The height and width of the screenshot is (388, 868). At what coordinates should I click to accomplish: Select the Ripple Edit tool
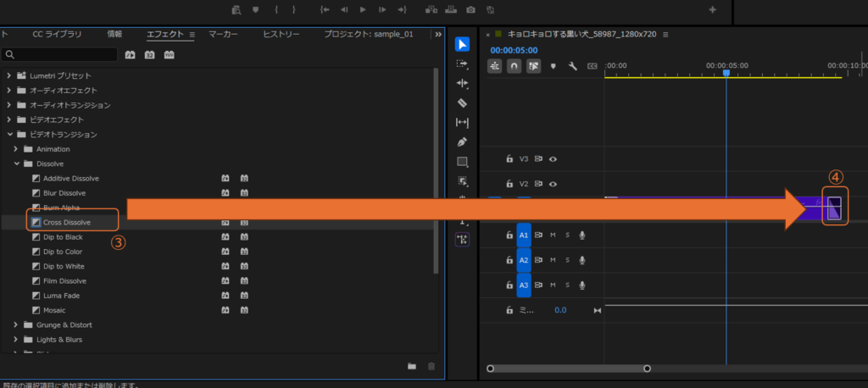point(462,83)
